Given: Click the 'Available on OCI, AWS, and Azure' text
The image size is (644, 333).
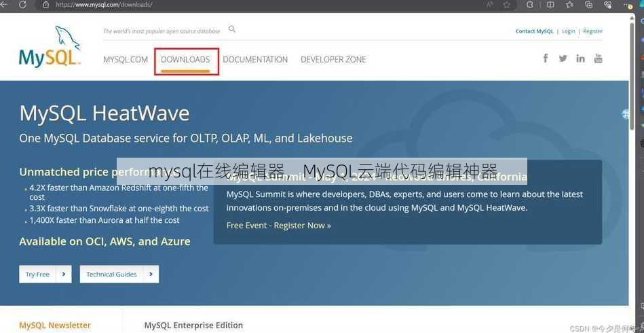Looking at the screenshot, I should pos(105,241).
